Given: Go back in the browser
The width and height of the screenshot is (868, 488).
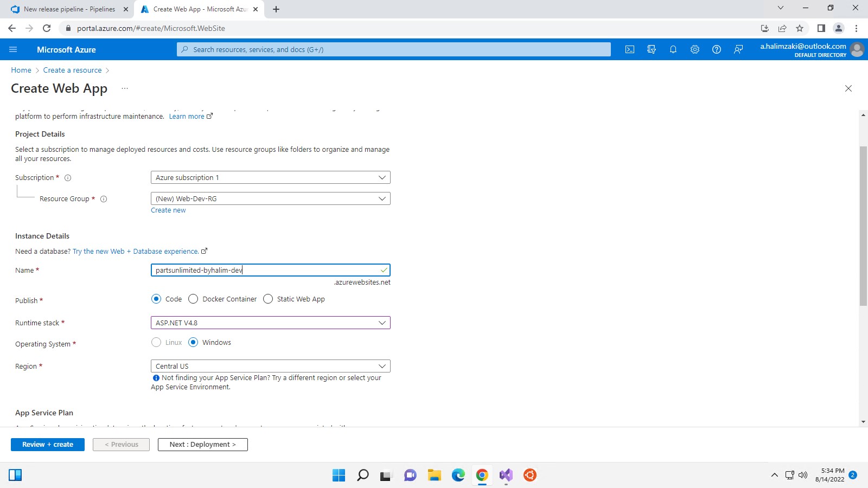Looking at the screenshot, I should (12, 28).
